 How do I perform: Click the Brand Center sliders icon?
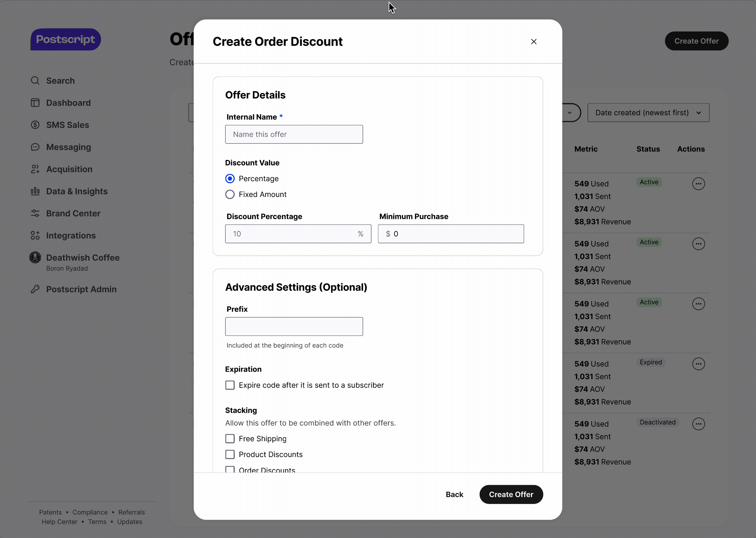(x=35, y=213)
